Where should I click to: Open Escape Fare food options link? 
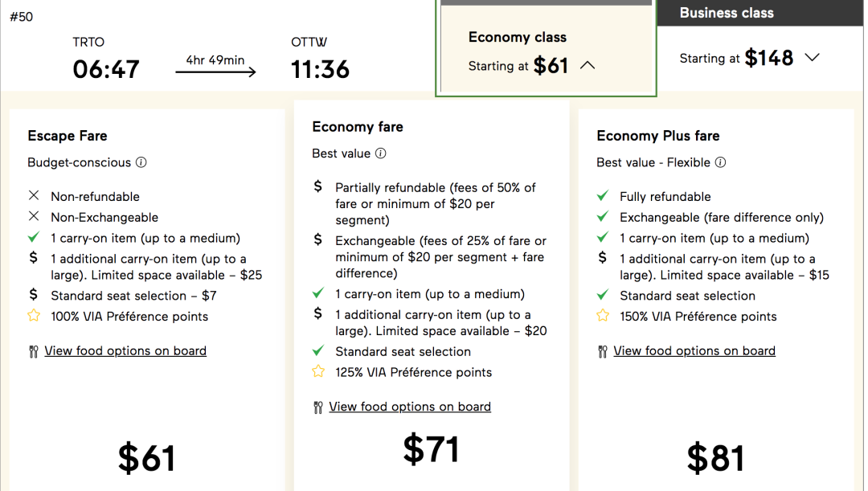coord(125,351)
